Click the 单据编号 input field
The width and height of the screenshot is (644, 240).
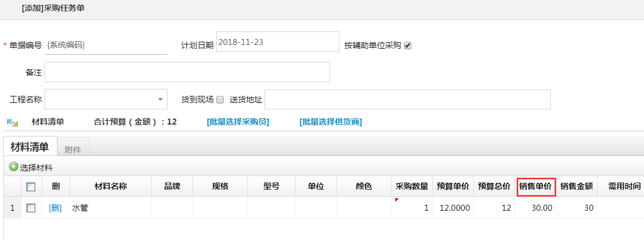[106, 46]
